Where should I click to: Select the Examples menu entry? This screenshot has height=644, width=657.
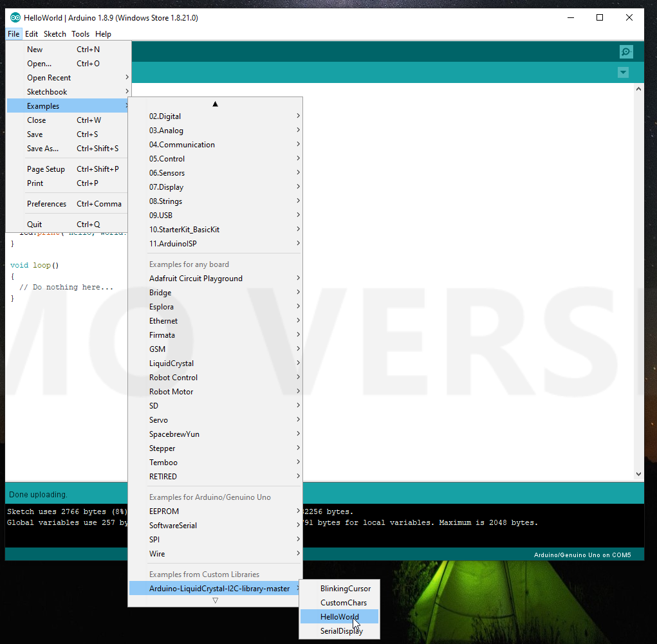tap(68, 106)
